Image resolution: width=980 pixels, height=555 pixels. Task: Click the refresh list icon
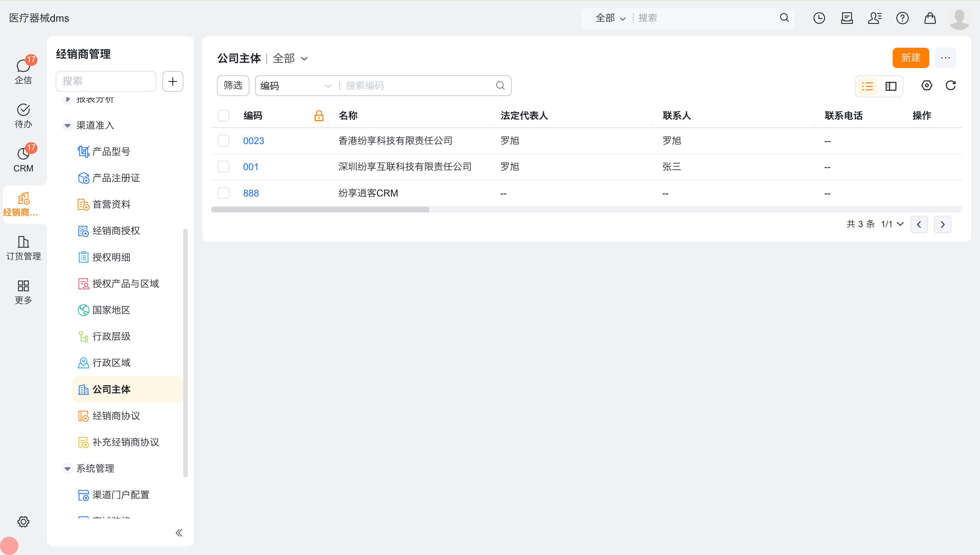(950, 85)
